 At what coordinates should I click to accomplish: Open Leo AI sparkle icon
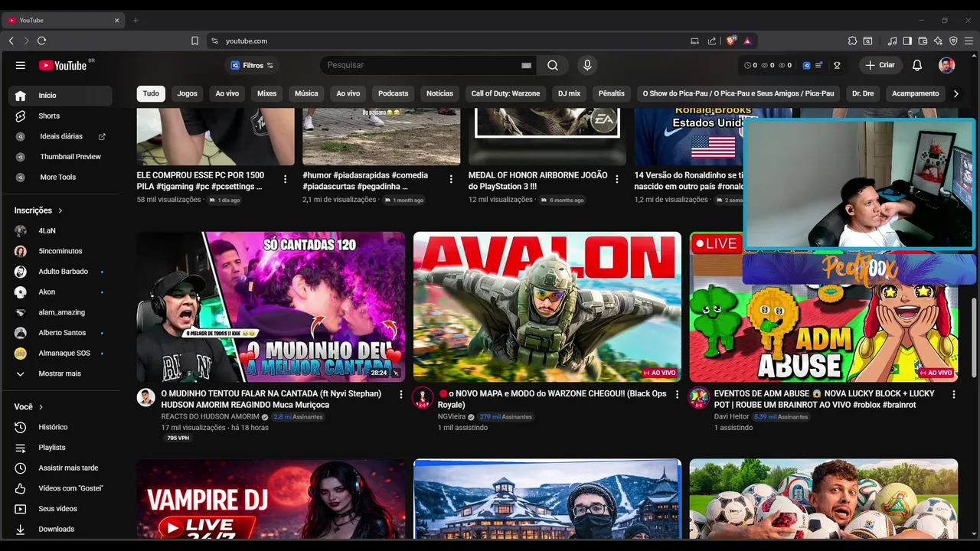tap(938, 41)
